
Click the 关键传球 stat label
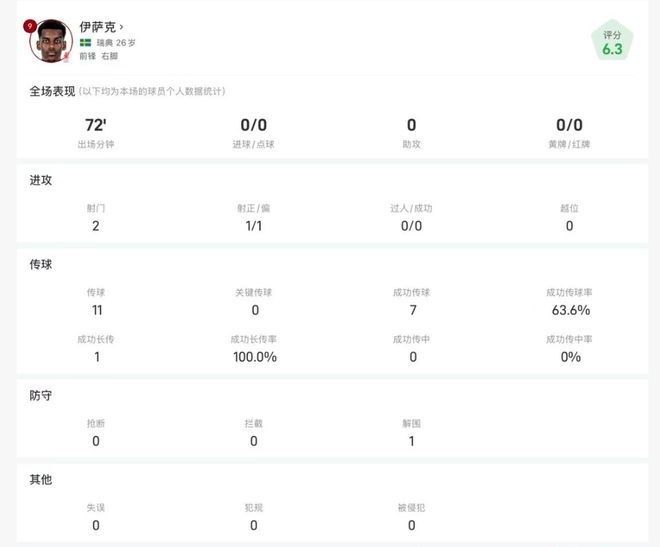(253, 292)
